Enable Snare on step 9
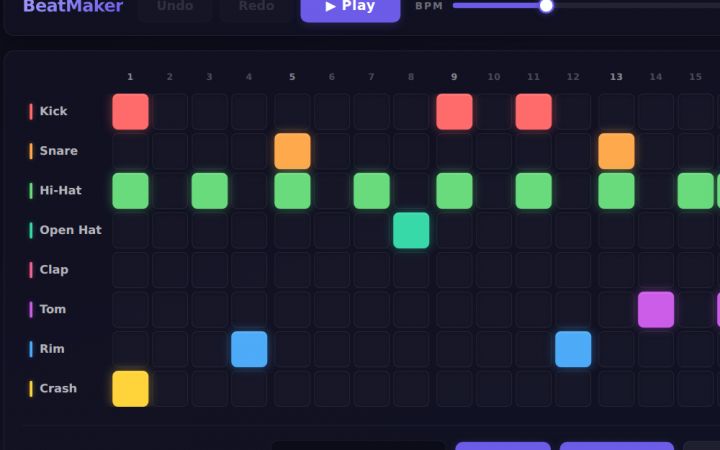 (454, 151)
